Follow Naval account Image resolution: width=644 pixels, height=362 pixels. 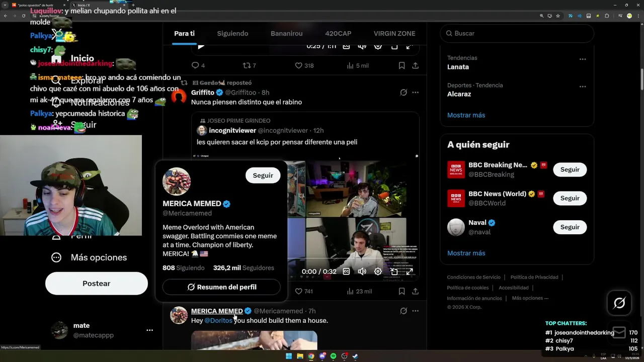coord(570,227)
